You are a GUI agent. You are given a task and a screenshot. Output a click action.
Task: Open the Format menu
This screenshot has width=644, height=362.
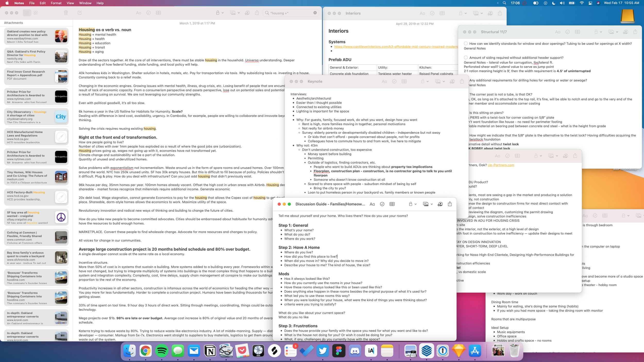tap(56, 3)
